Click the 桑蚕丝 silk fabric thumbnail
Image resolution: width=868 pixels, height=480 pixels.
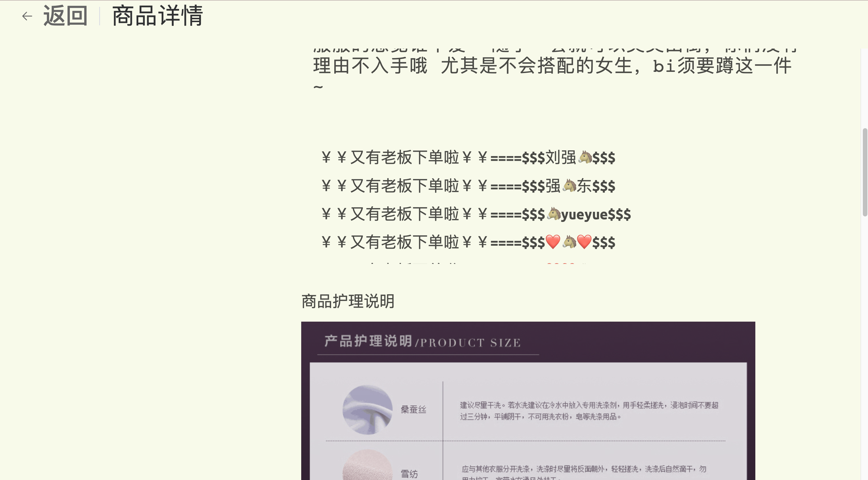(367, 410)
